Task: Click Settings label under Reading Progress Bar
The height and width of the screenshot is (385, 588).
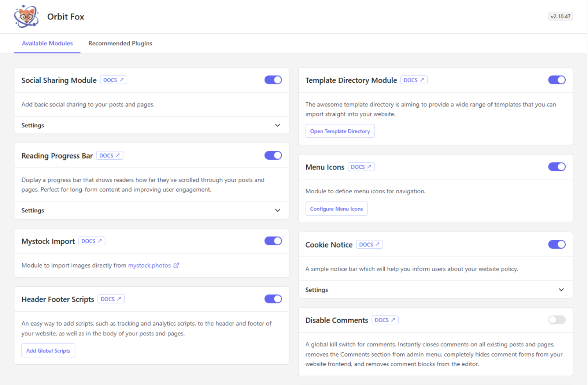Action: coord(33,210)
